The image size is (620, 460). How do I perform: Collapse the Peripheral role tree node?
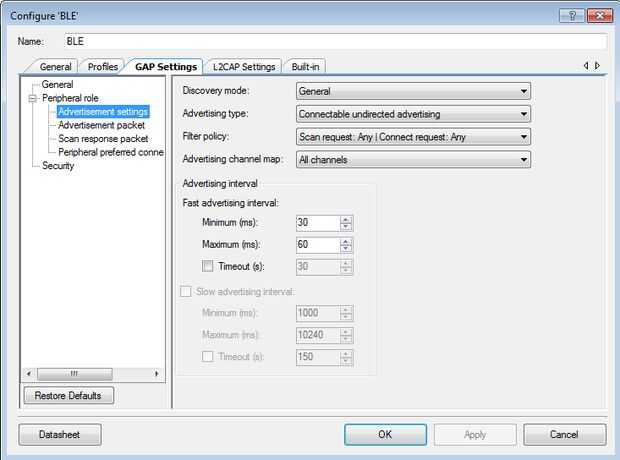click(x=32, y=98)
